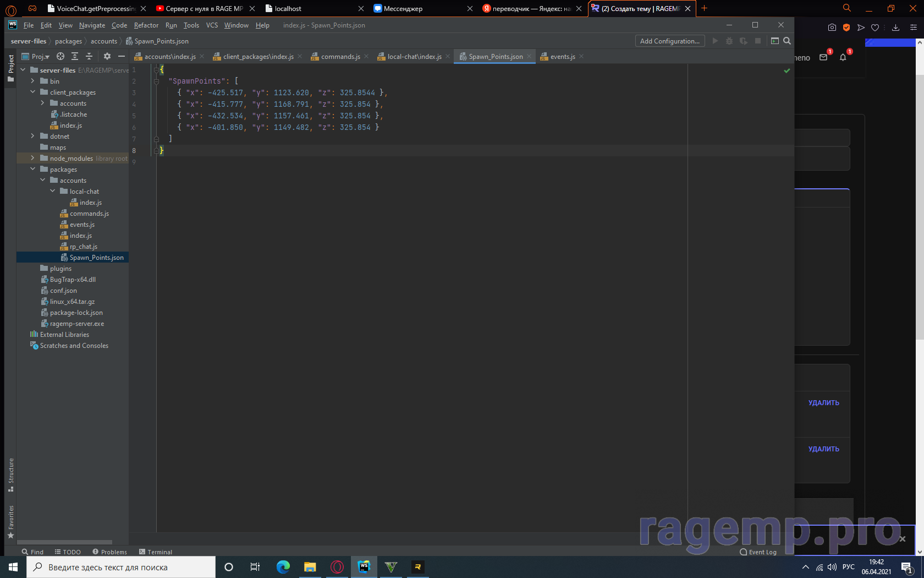Viewport: 924px width, 578px height.
Task: Click Project panel horizontal scrollbar
Action: click(65, 542)
